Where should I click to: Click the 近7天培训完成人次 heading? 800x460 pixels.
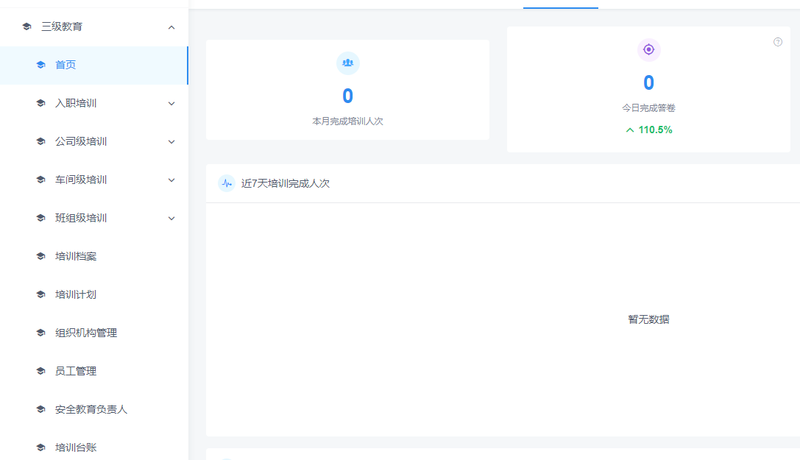click(285, 184)
